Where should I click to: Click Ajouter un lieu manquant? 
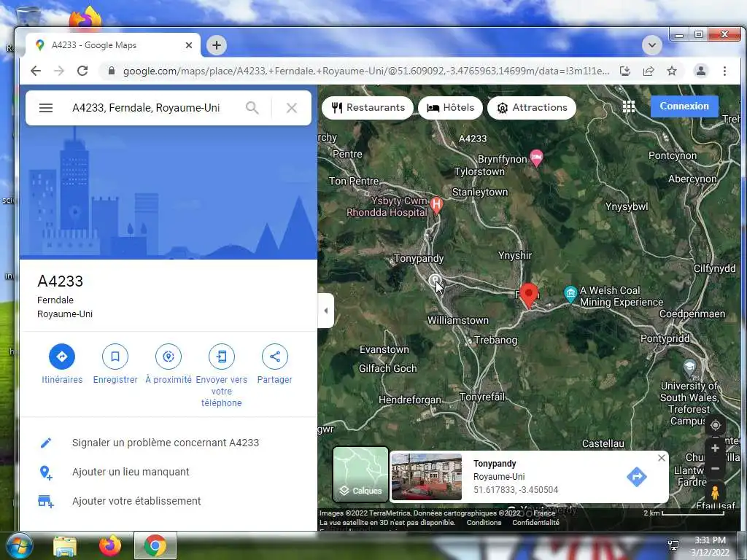tap(131, 472)
